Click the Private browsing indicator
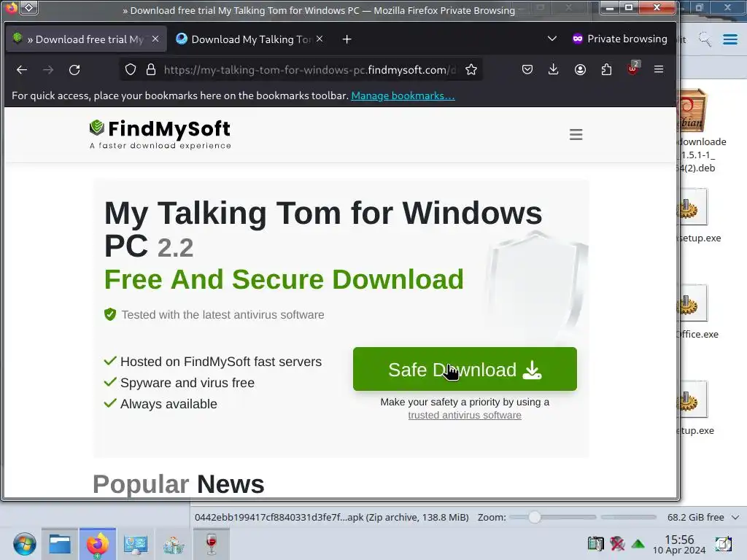Screen dimensions: 747x560 pos(620,39)
